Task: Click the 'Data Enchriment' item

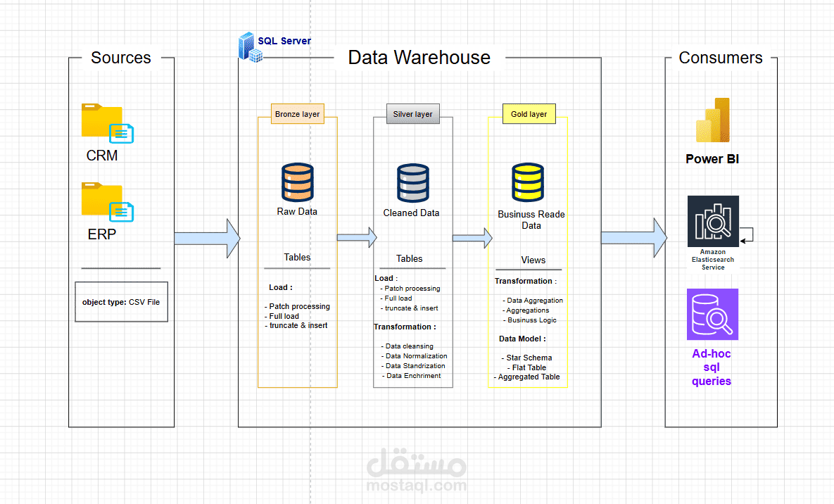Action: (x=412, y=376)
